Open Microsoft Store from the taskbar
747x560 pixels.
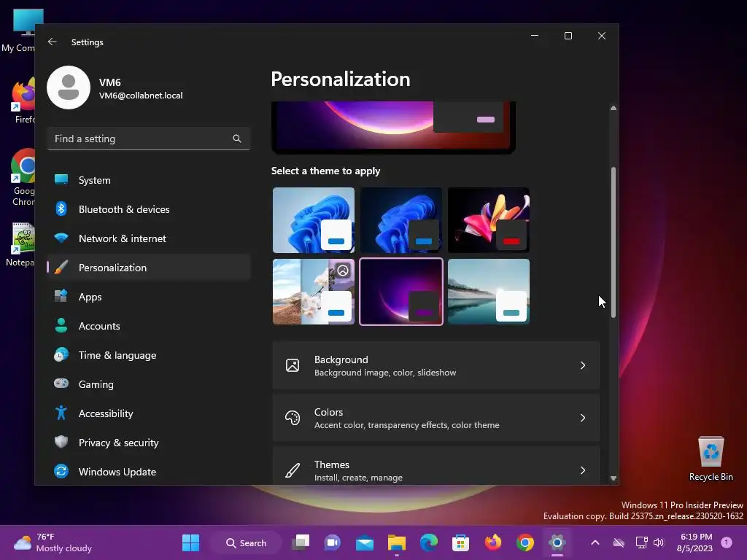(x=461, y=542)
